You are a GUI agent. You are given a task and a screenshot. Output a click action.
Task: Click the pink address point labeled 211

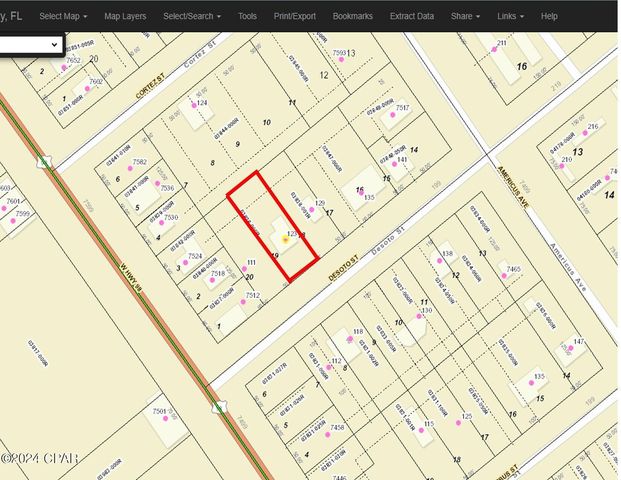click(x=493, y=44)
